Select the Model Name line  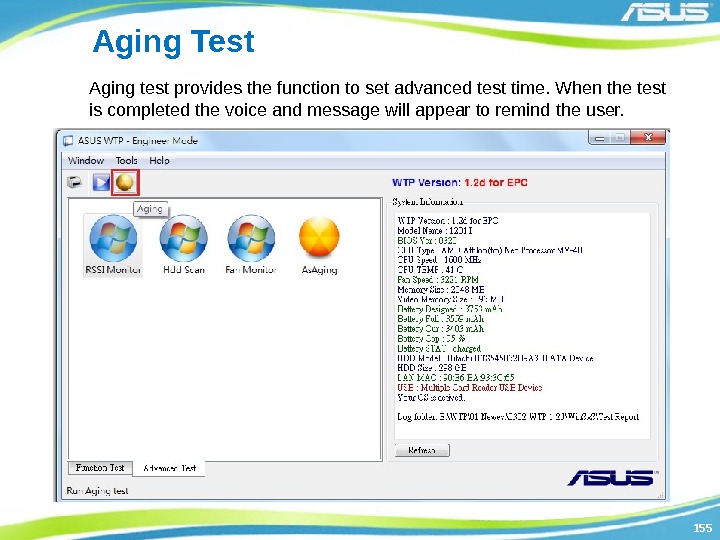click(434, 231)
